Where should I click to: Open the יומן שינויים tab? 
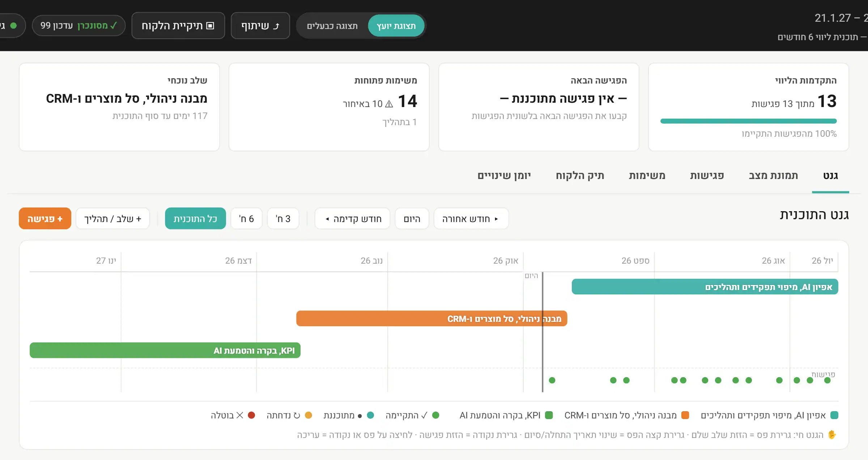coord(504,176)
